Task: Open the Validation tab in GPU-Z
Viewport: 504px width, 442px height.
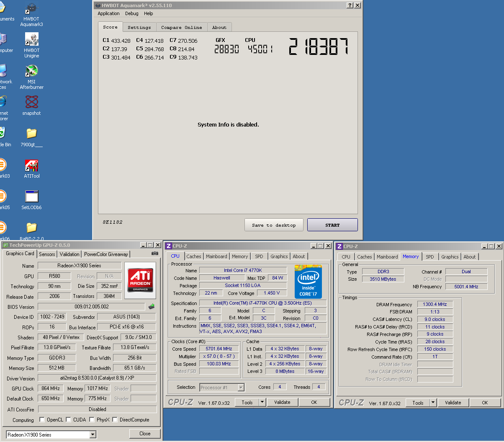Action: (x=69, y=254)
